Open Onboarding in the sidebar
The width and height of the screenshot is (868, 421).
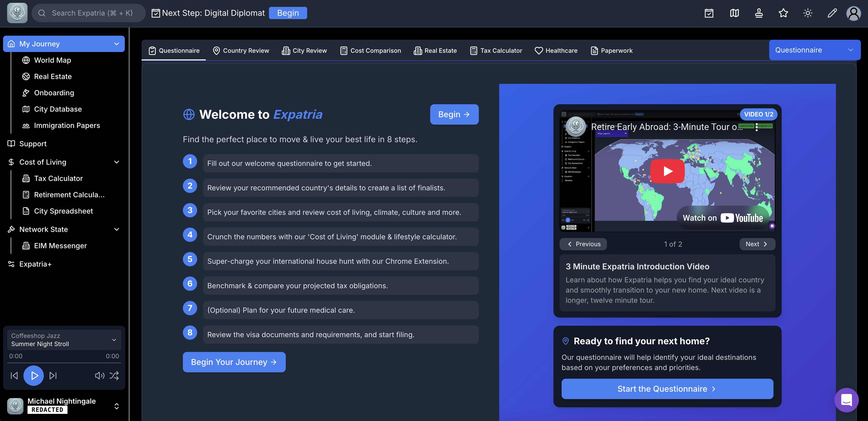[54, 93]
